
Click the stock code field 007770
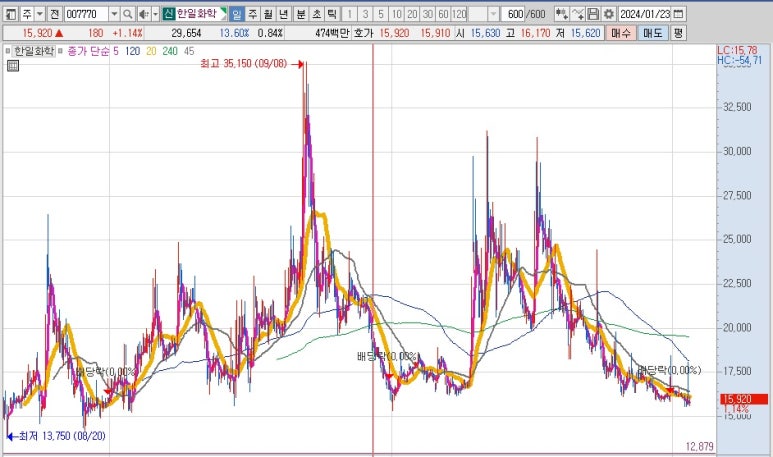pyautogui.click(x=86, y=14)
